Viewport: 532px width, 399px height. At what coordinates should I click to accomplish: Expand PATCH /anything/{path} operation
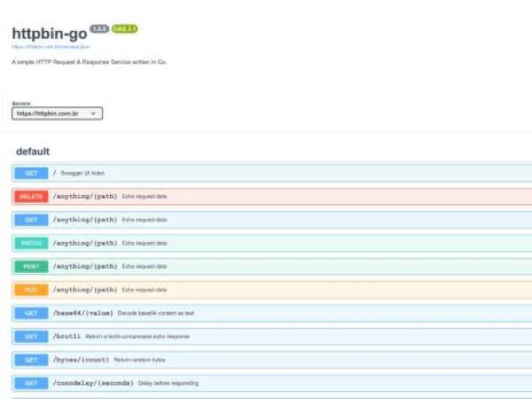tap(272, 243)
